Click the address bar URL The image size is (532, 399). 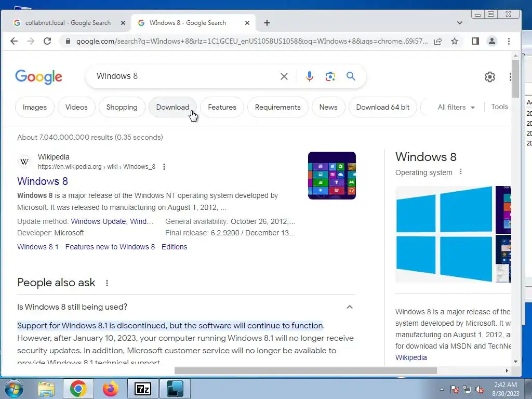(x=252, y=41)
